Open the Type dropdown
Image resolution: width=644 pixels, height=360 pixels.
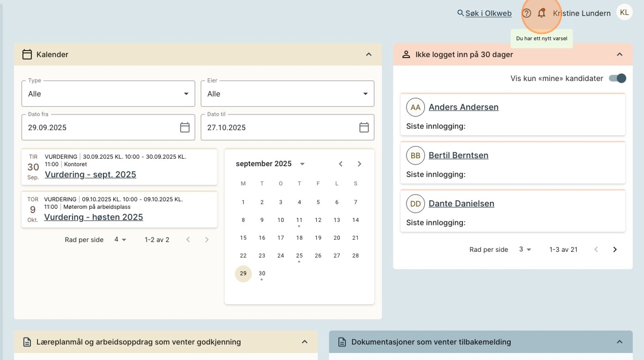[x=108, y=94]
